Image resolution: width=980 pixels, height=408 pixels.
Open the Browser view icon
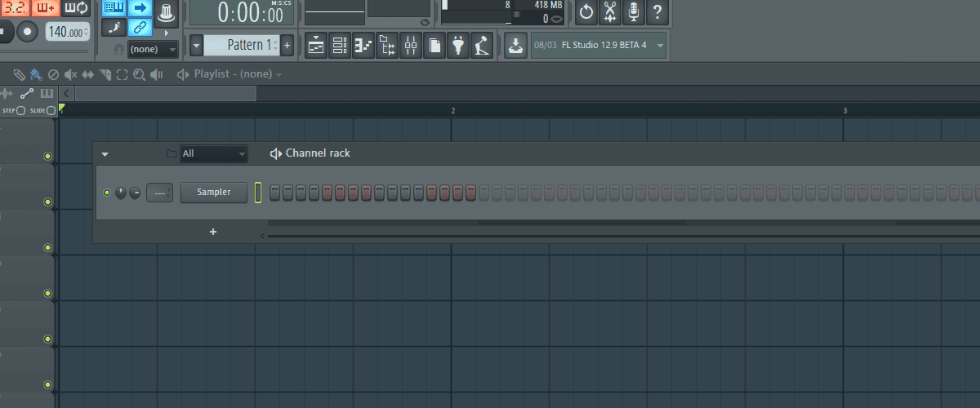(388, 46)
